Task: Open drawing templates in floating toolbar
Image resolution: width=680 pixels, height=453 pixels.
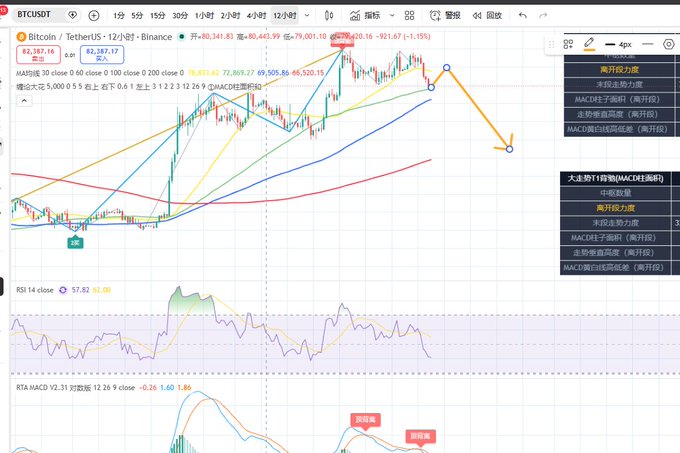Action: (568, 44)
